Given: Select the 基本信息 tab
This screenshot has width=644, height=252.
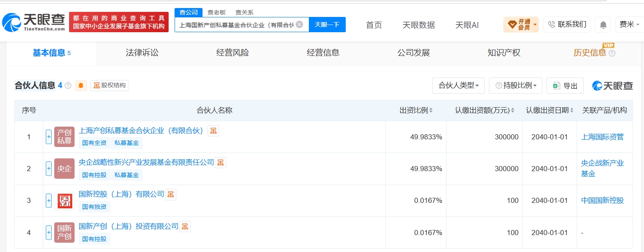Looking at the screenshot, I should click(x=51, y=53).
